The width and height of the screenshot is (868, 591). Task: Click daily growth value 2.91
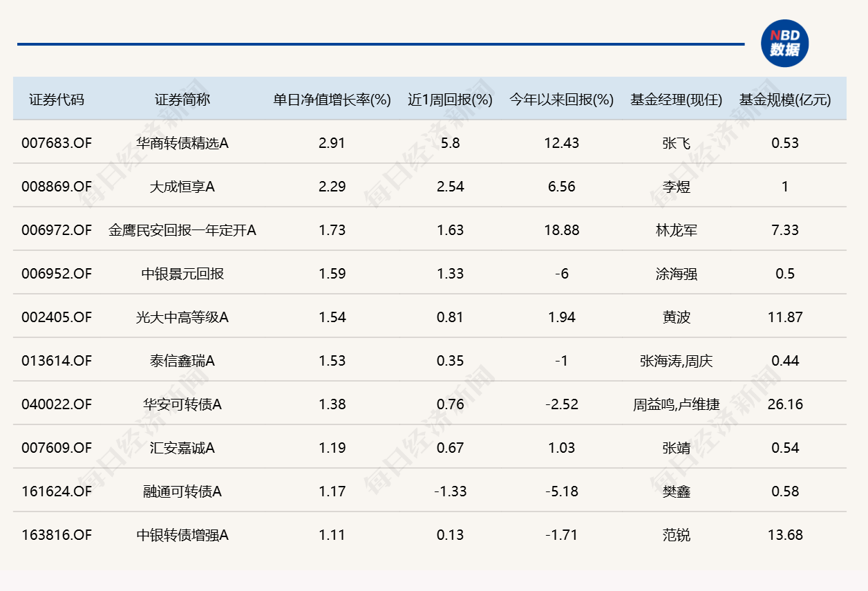point(332,143)
